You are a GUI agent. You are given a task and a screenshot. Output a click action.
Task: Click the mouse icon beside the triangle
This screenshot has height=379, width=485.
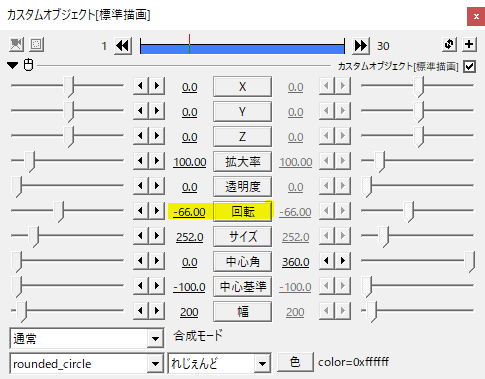coord(28,65)
